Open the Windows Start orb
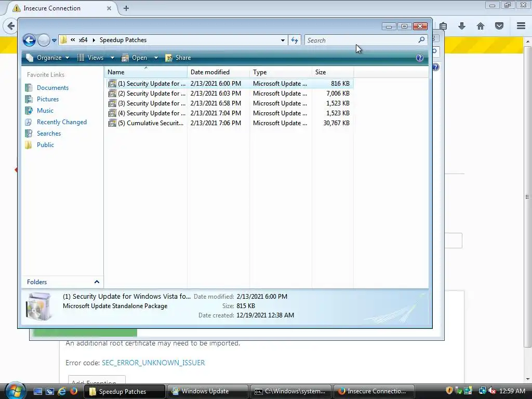 [x=15, y=391]
